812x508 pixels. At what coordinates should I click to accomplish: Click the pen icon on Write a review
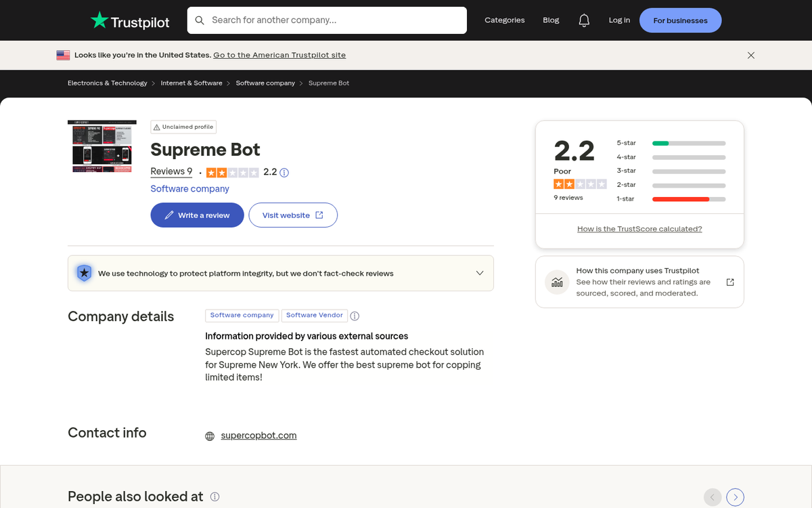(170, 215)
